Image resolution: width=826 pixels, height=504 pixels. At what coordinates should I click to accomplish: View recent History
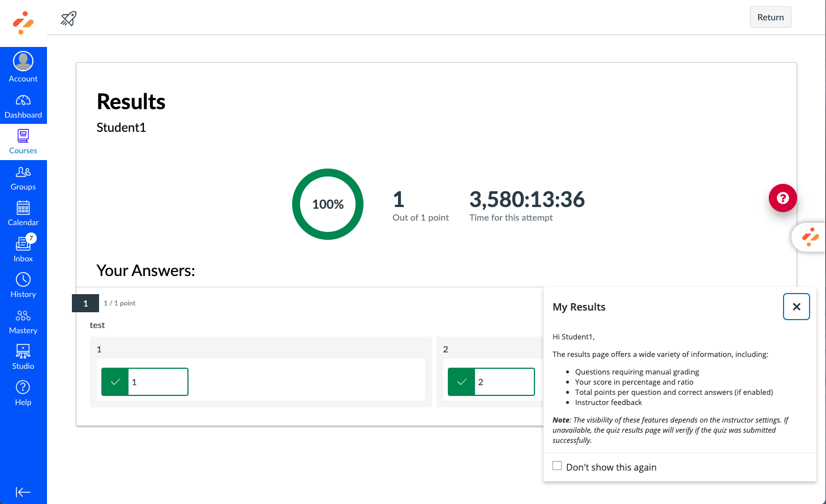tap(23, 286)
